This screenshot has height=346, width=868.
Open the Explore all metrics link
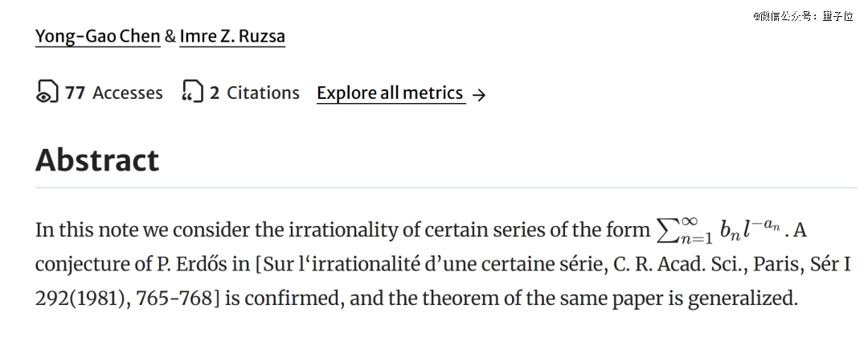[390, 93]
